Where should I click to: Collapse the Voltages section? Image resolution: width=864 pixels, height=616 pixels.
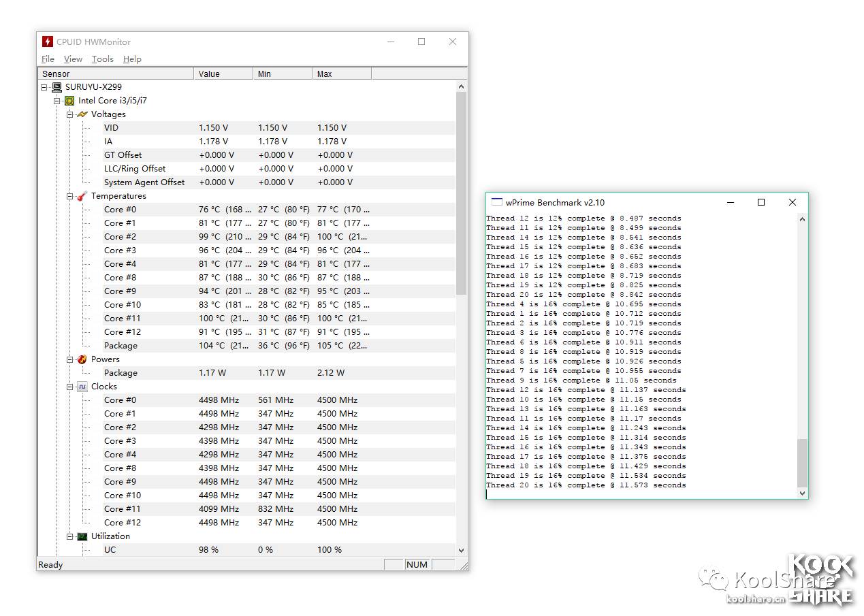pos(70,114)
